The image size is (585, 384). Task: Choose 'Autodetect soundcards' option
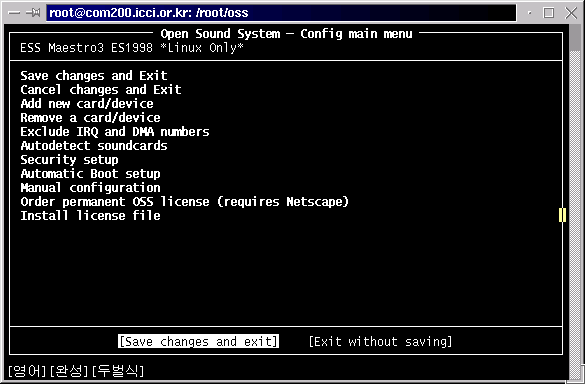94,146
